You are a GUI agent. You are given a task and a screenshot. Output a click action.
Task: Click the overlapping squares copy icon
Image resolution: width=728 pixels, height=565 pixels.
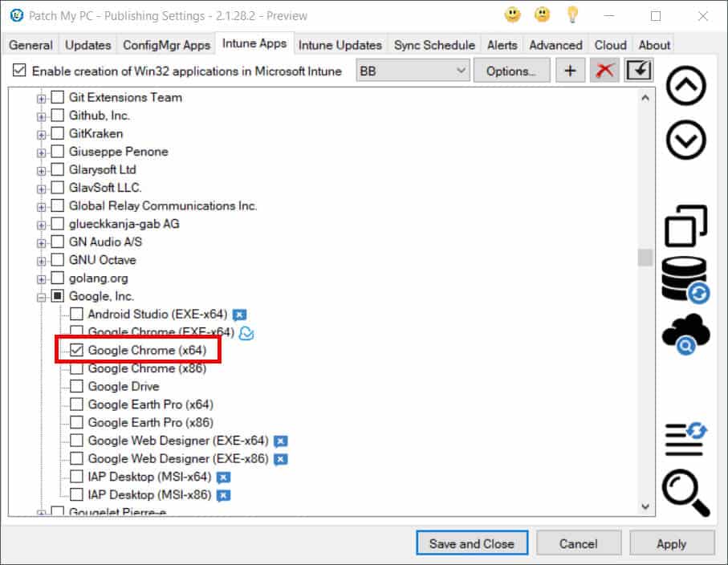click(685, 226)
